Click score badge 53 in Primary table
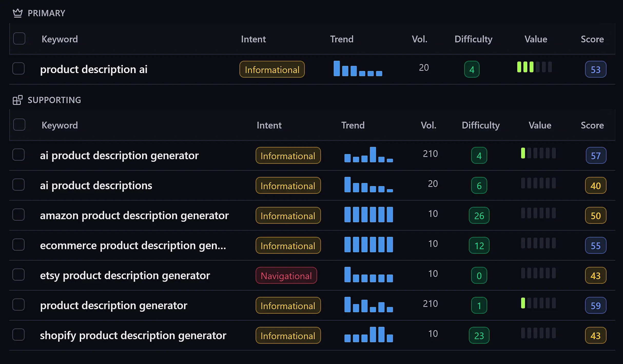 pyautogui.click(x=596, y=69)
